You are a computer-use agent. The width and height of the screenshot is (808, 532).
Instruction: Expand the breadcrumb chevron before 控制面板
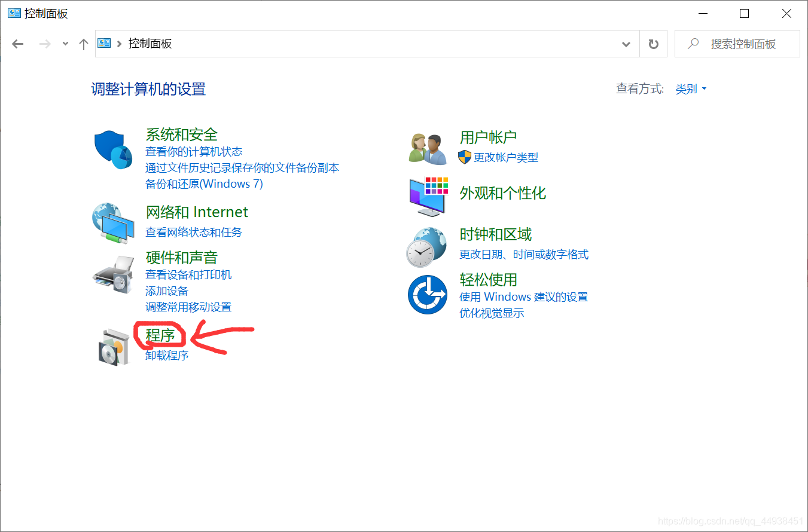pyautogui.click(x=120, y=44)
